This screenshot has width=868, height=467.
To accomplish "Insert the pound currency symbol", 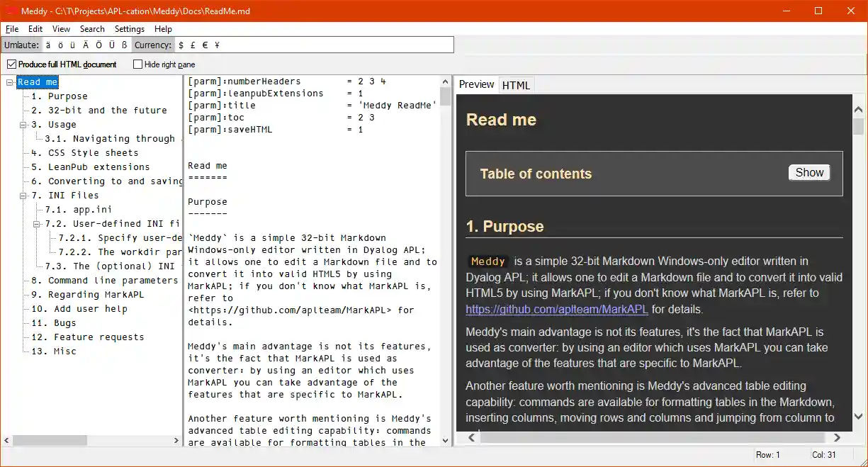I will [193, 45].
